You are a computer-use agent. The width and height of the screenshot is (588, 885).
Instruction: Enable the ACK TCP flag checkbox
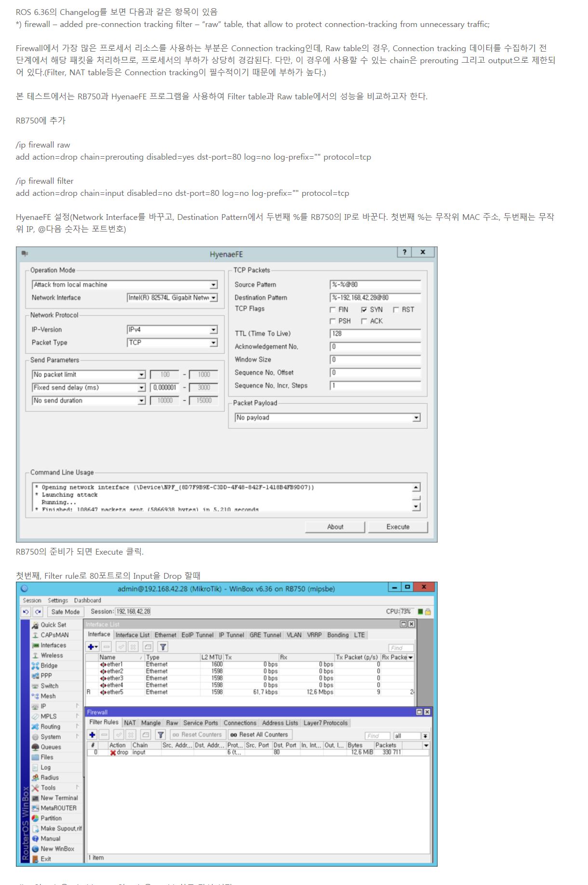(364, 321)
